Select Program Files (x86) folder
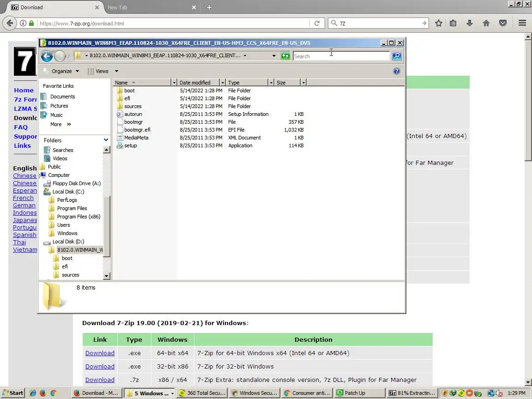This screenshot has width=532, height=399. click(79, 217)
